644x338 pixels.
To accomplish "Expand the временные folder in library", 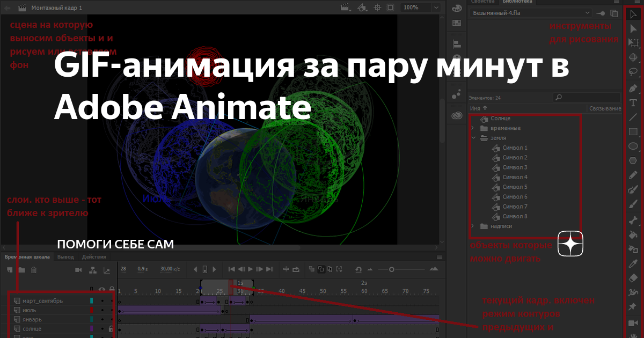I will pos(472,128).
